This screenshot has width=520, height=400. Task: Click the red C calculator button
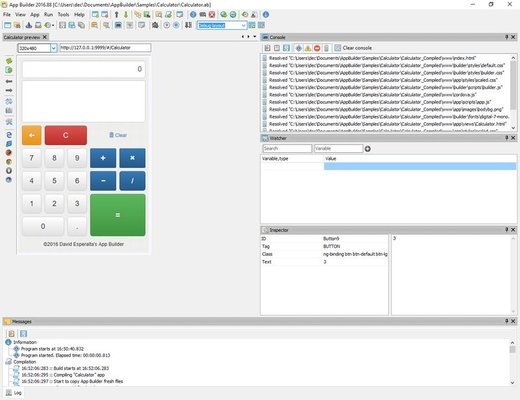66,135
